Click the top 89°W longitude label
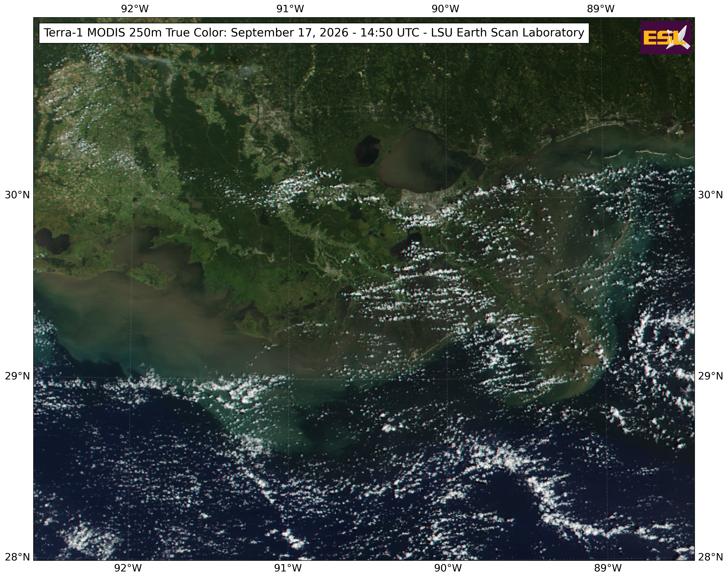This screenshot has width=728, height=578. [x=601, y=9]
